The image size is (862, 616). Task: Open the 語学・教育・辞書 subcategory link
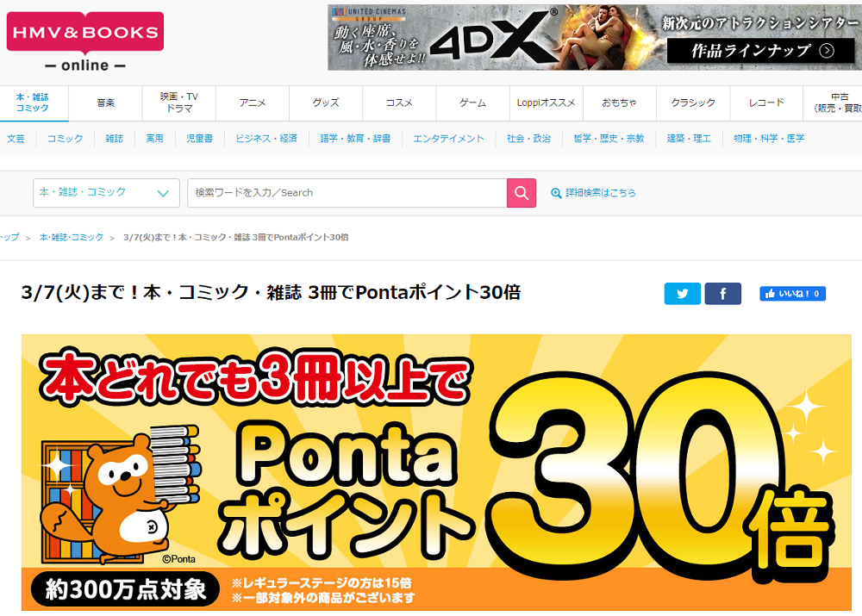point(356,139)
